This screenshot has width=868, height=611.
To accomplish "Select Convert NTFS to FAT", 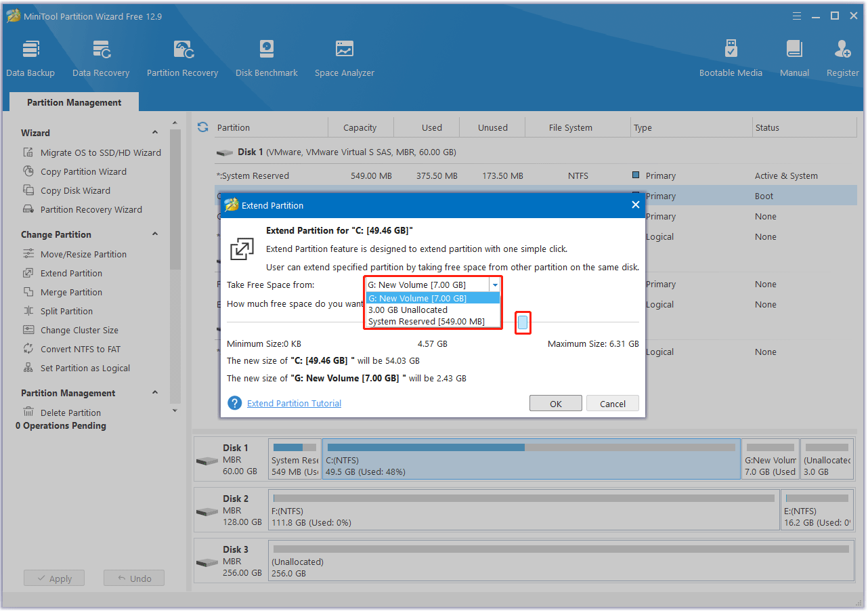I will coord(71,349).
